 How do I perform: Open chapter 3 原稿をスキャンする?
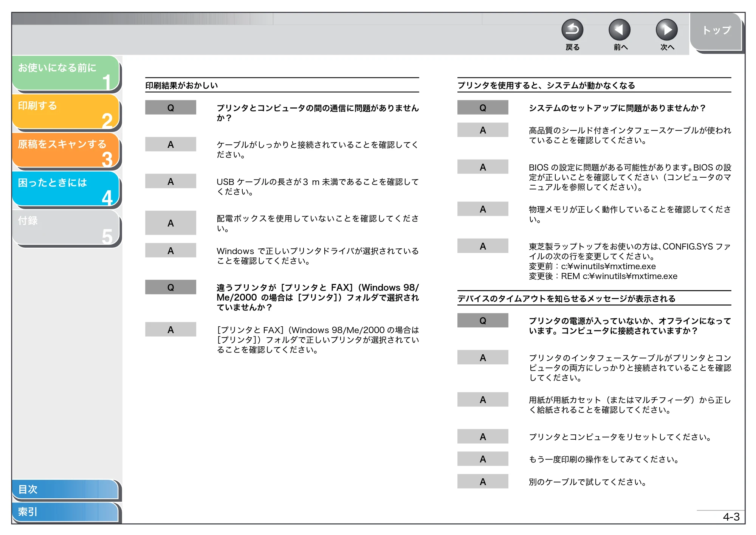66,150
